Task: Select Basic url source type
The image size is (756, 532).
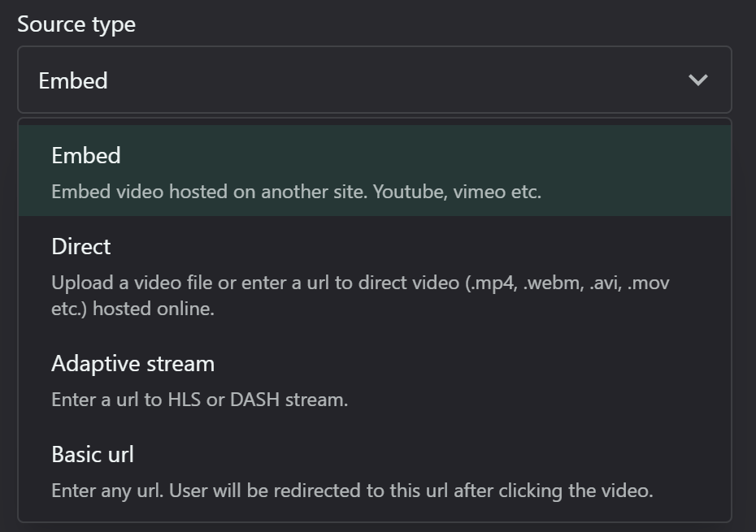Action: coord(375,470)
